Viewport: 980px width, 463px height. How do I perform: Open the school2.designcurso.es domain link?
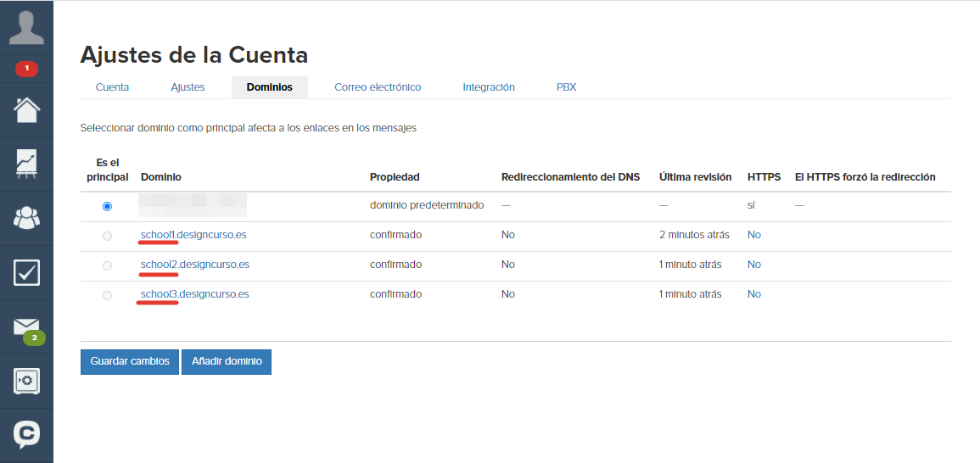[x=195, y=265]
